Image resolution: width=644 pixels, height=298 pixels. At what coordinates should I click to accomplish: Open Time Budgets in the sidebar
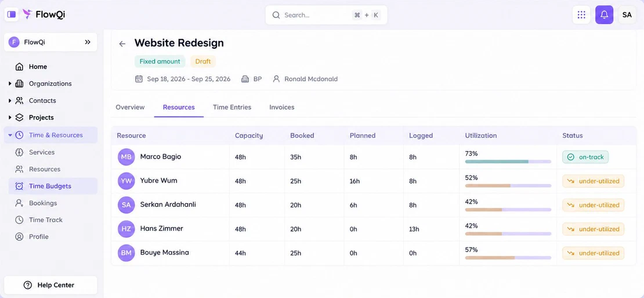53,186
